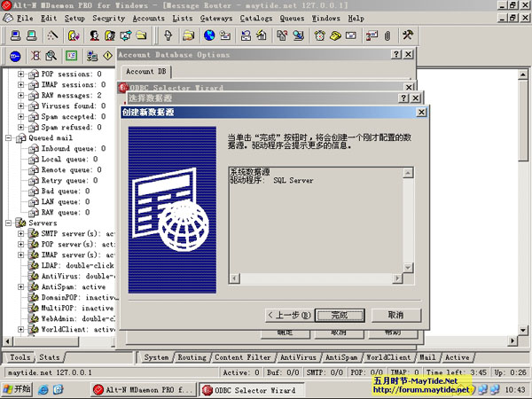The width and height of the screenshot is (532, 399).
Task: Click the paperclip attachment toolbar icon
Action: 387,36
